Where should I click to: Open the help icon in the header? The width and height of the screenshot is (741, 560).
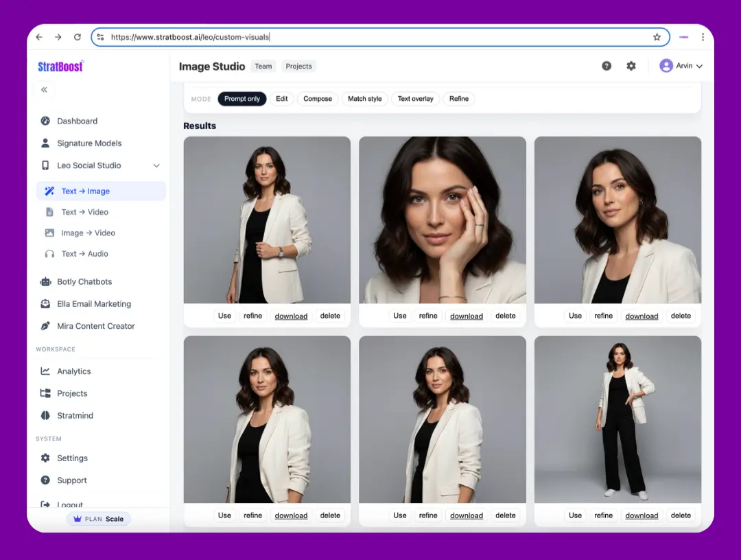click(x=607, y=65)
